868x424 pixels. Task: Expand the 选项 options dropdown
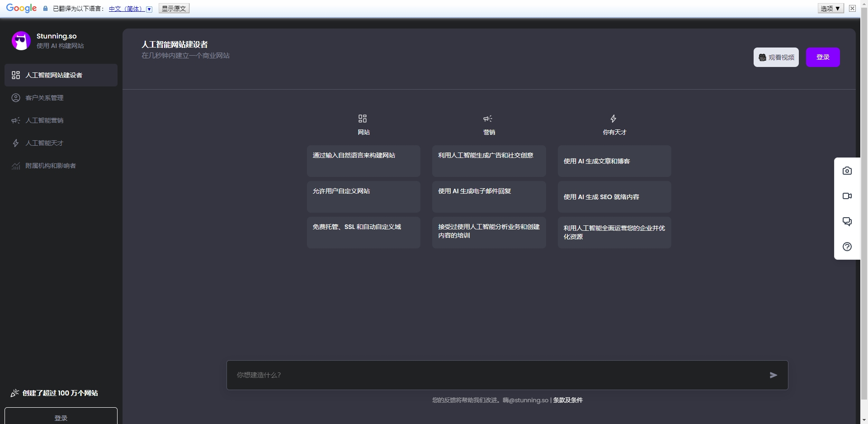click(830, 9)
